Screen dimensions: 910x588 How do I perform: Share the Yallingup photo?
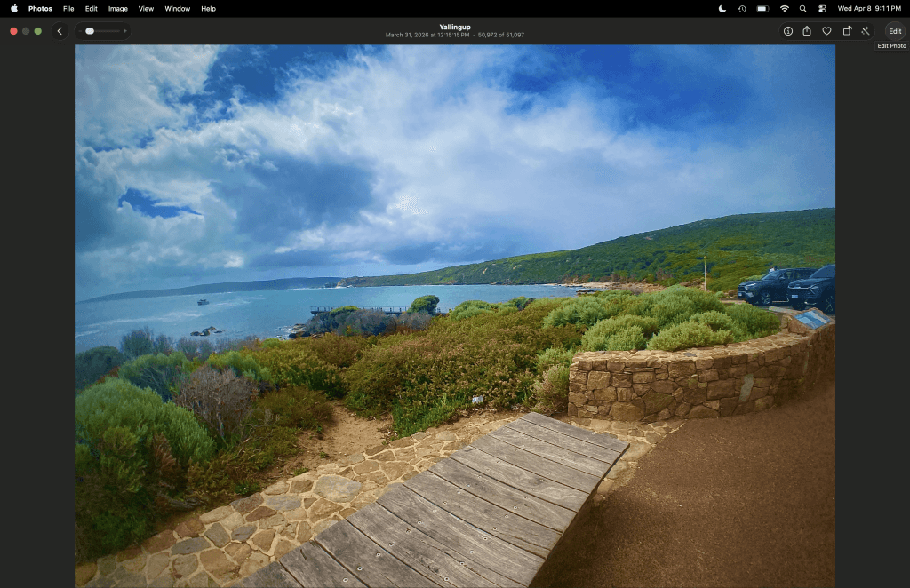coord(807,31)
